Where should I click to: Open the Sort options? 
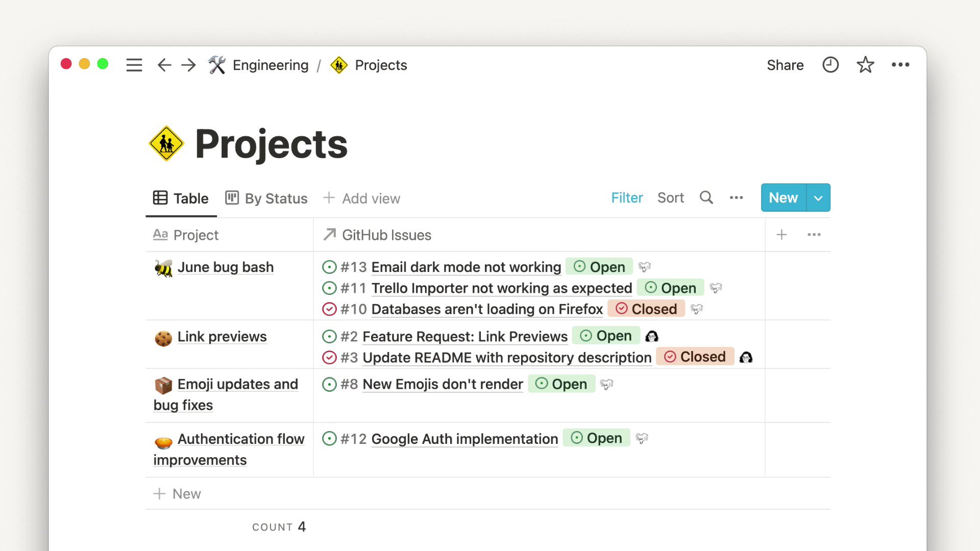670,198
